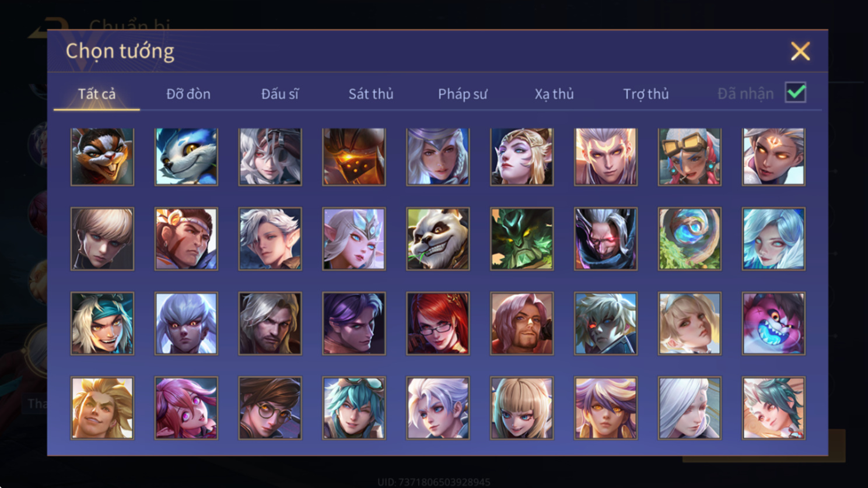Screen dimensions: 868x488
Task: Select the panda hero portrait
Action: coord(437,239)
